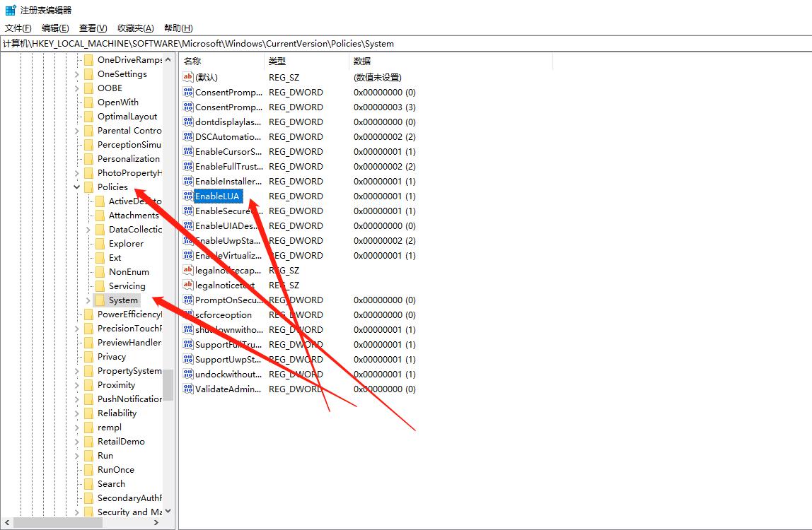Click the Privacy folder icon
Screen dimensions: 812x530
point(88,357)
